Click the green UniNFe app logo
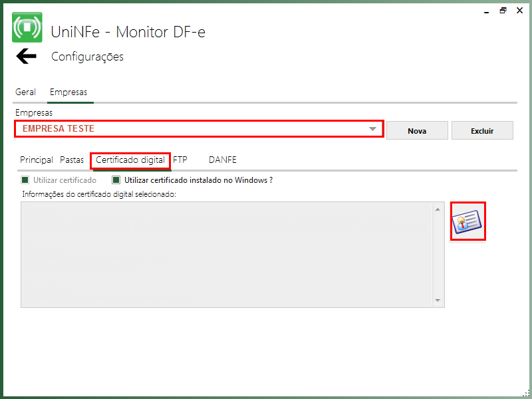The height and width of the screenshot is (399, 532). (x=27, y=27)
